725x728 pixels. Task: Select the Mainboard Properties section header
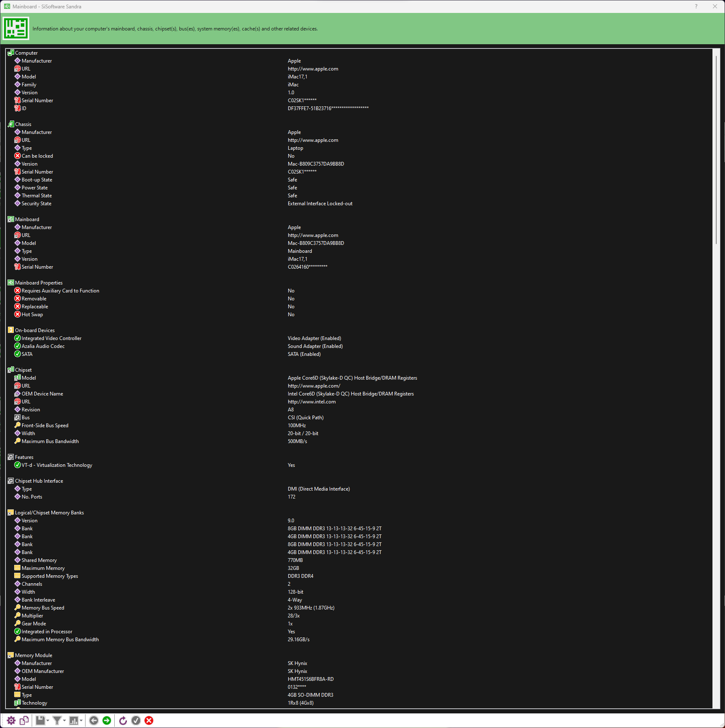(x=39, y=283)
